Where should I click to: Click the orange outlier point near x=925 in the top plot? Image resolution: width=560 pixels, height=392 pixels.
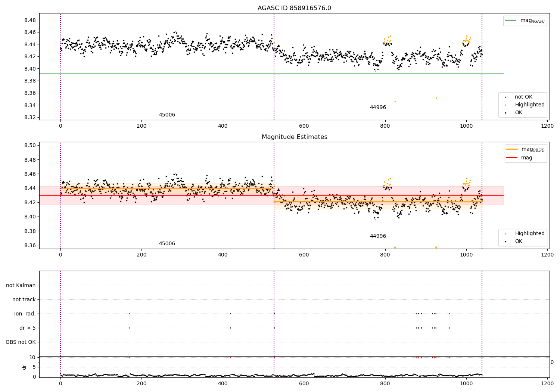tap(436, 98)
